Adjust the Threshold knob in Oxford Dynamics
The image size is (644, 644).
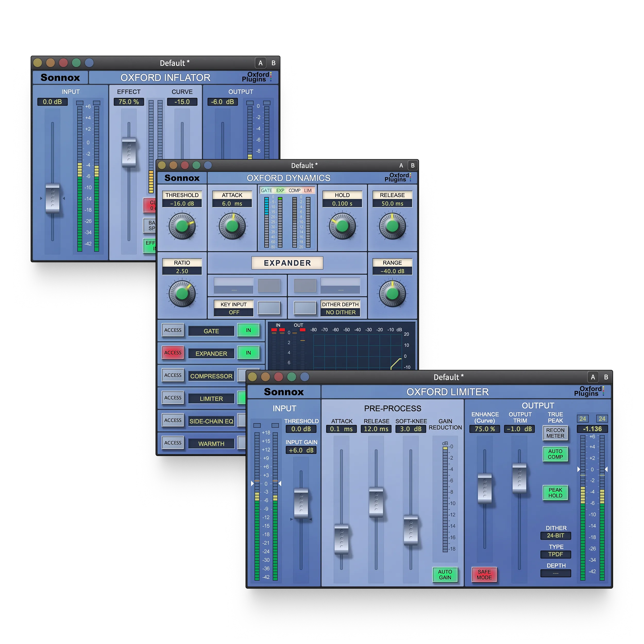tap(182, 226)
